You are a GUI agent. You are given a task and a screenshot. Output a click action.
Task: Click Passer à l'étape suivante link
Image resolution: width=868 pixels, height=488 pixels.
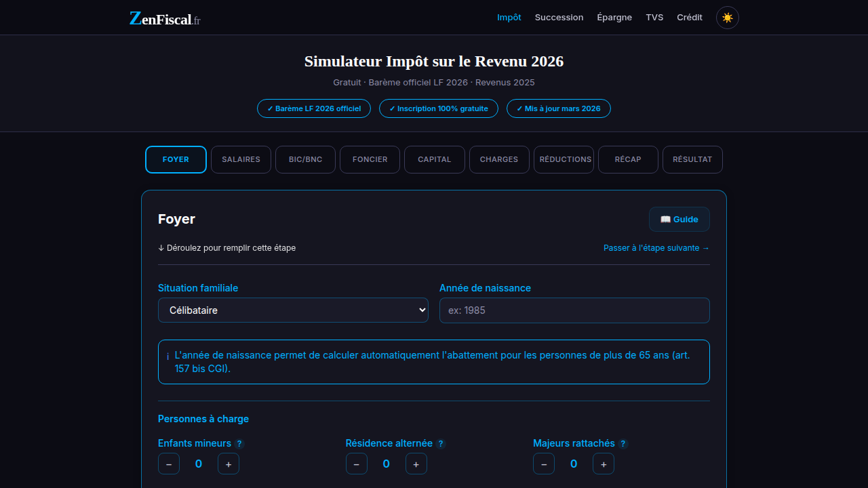coord(656,248)
